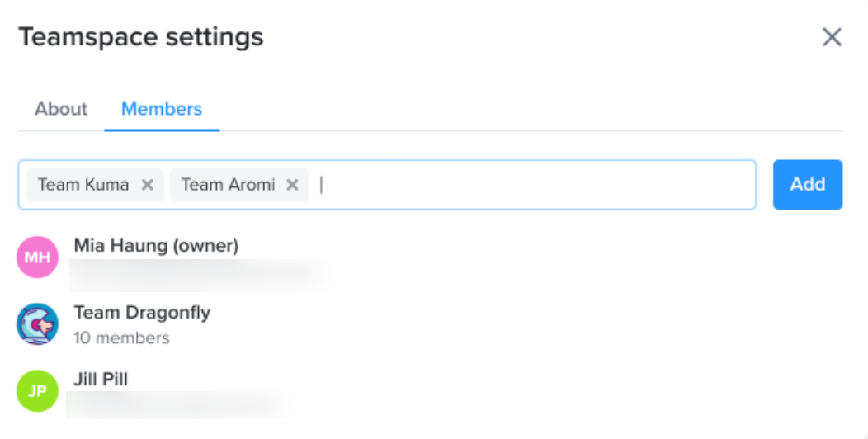Select the Jill Pill name
This screenshot has height=439, width=868.
pos(101,380)
